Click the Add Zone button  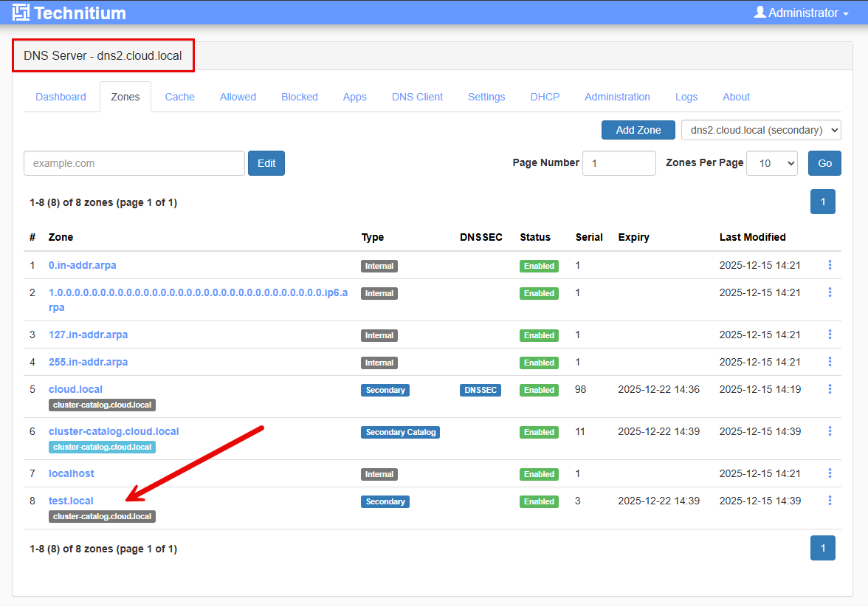pos(638,130)
